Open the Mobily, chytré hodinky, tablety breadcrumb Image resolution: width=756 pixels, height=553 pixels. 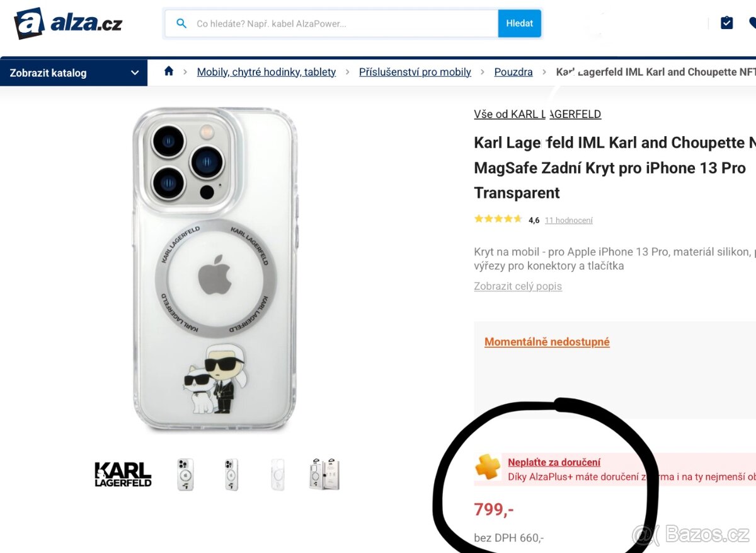[x=266, y=72]
